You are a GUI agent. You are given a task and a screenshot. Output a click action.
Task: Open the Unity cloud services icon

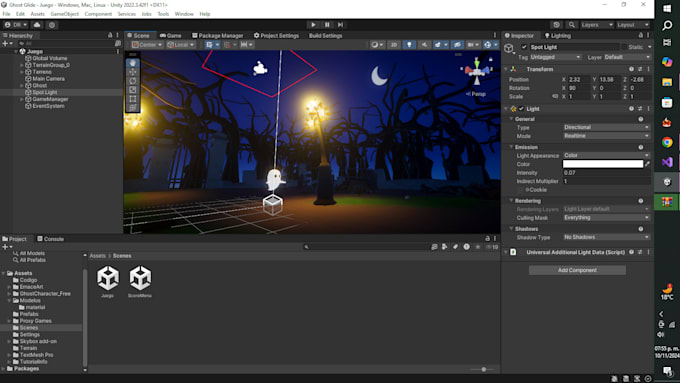coord(37,25)
